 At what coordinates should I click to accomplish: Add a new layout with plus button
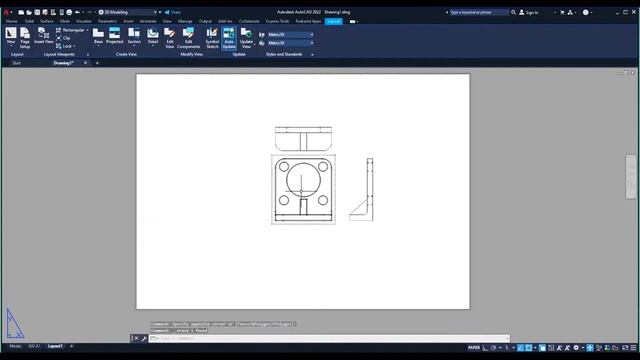71,346
